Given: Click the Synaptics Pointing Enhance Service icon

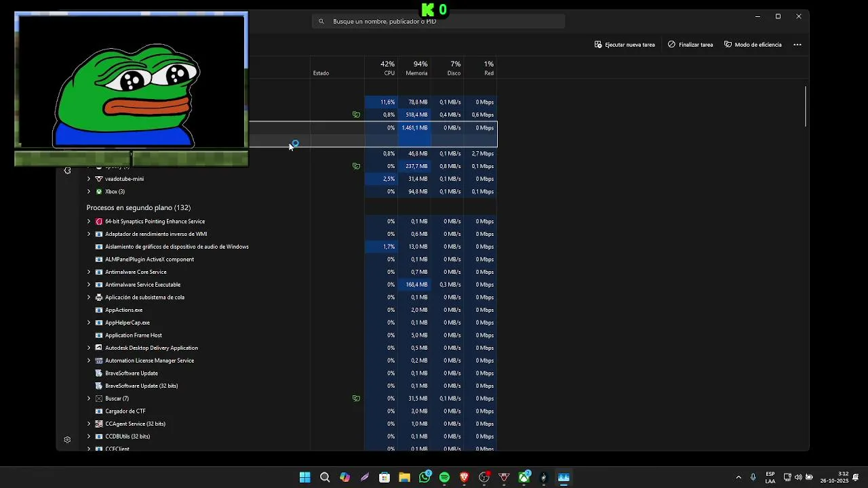Looking at the screenshot, I should click(99, 222).
